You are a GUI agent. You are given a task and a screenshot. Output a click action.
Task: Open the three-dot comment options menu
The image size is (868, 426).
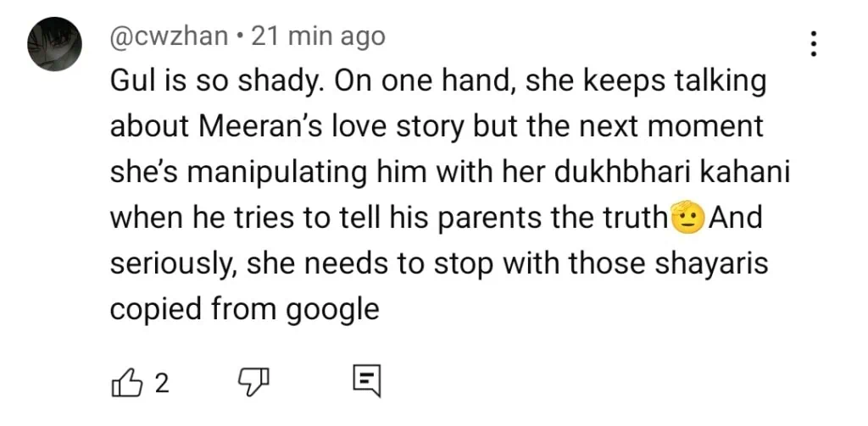tap(814, 43)
